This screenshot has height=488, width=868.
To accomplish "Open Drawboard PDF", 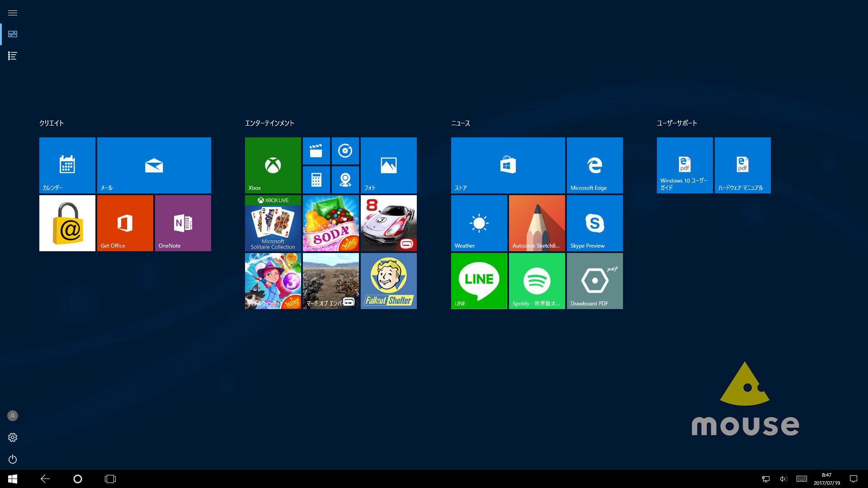I will click(x=594, y=281).
